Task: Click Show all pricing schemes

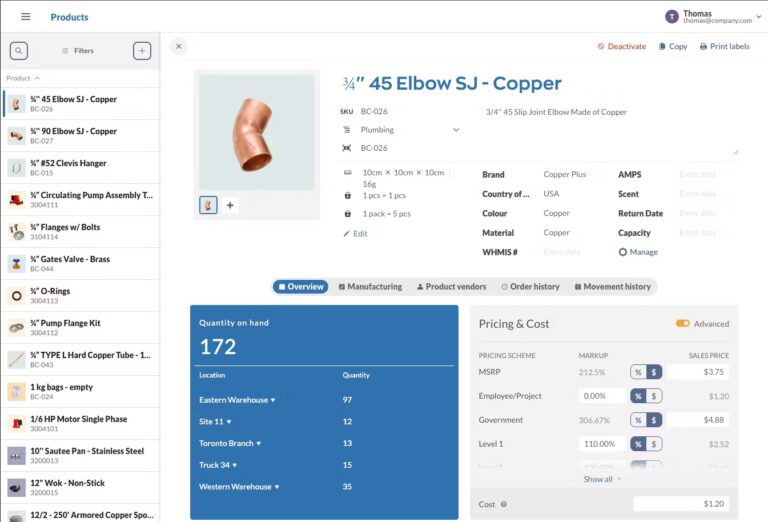Action: 602,479
